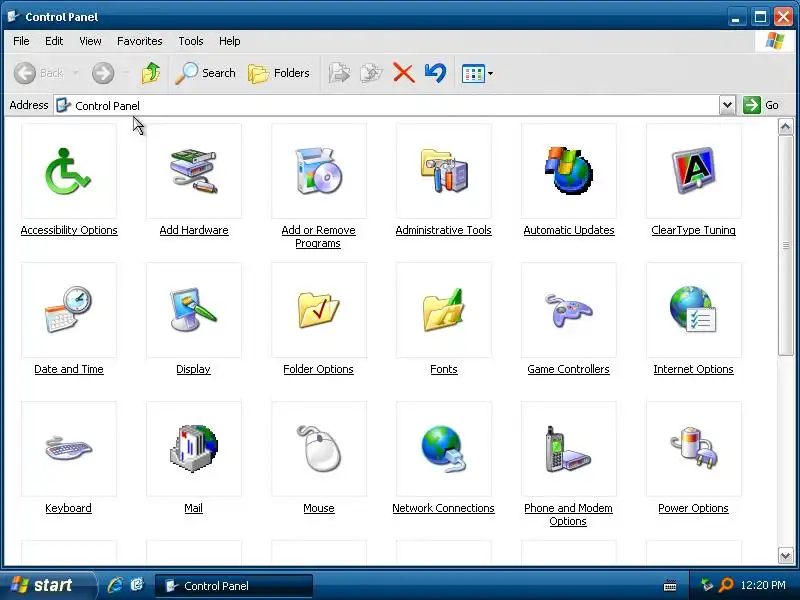This screenshot has width=800, height=600.
Task: Open the Views dropdown arrow
Action: coord(490,73)
